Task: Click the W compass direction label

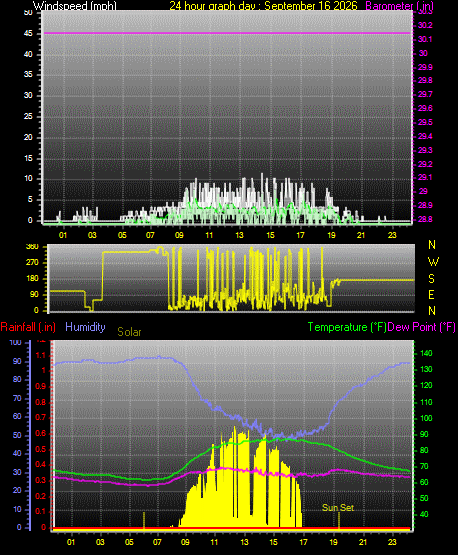Action: 433,262
